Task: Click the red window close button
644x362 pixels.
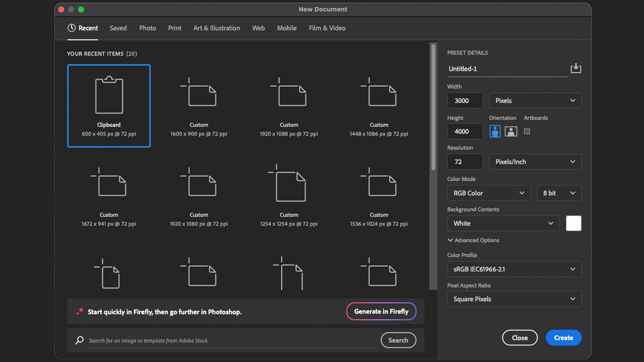Action: coord(61,9)
